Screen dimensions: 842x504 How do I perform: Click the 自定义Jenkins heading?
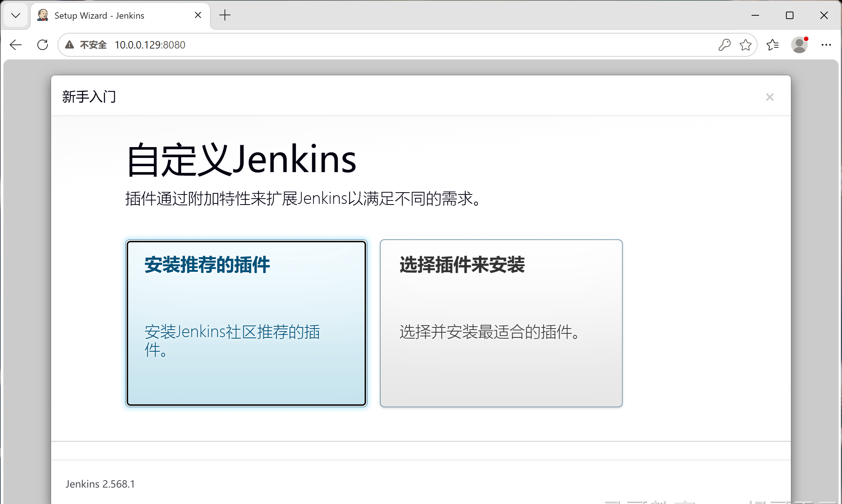[241, 159]
